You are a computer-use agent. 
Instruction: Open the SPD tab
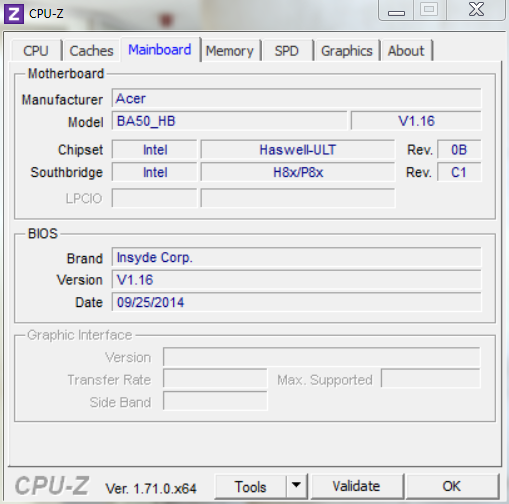pos(287,51)
